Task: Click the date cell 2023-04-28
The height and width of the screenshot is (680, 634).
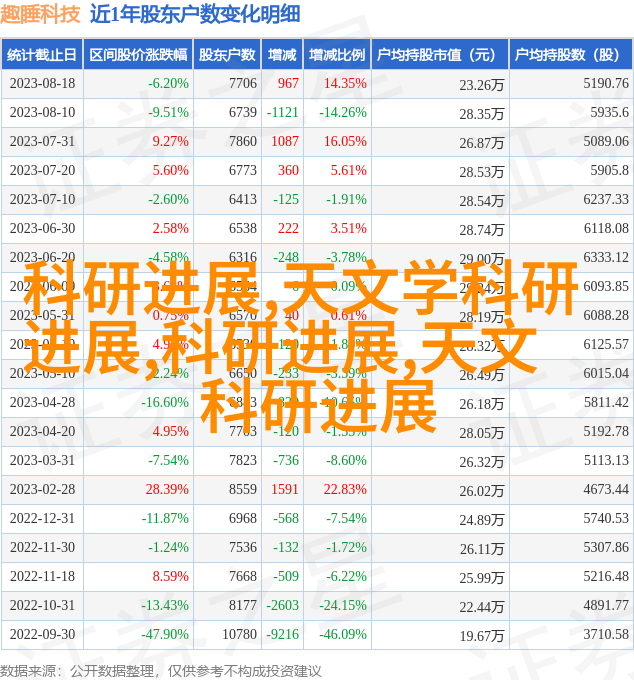Action: coord(42,403)
